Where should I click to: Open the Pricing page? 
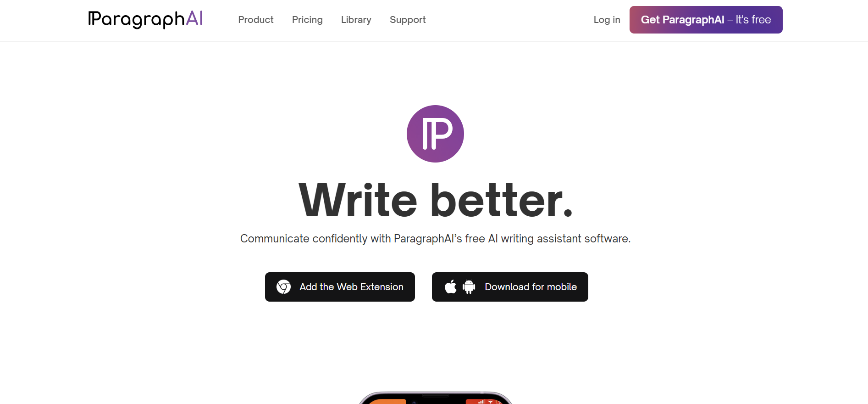307,20
